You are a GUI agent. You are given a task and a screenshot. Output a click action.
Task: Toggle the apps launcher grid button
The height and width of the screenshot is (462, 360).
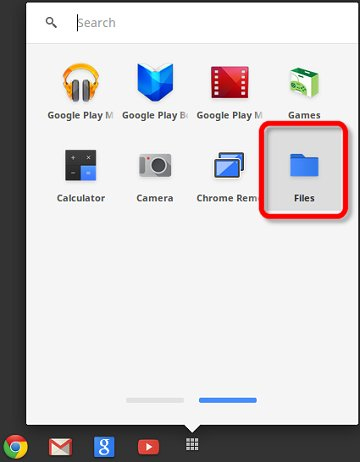point(192,444)
